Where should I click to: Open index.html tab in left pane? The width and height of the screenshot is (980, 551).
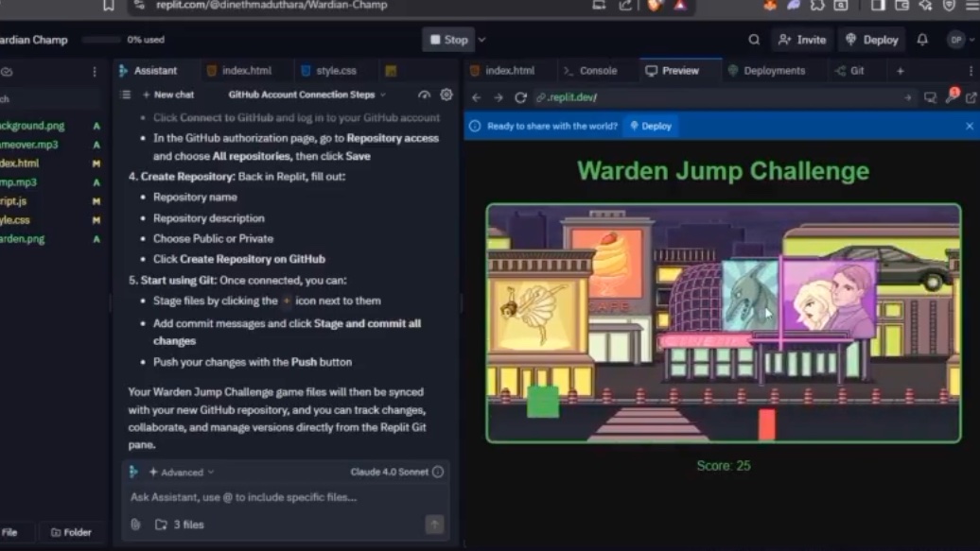pyautogui.click(x=239, y=71)
